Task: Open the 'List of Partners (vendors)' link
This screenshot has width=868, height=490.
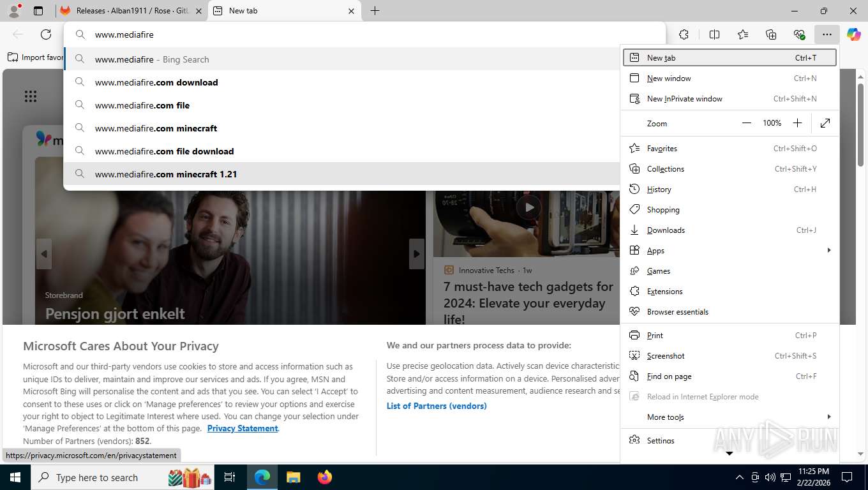Action: point(437,406)
